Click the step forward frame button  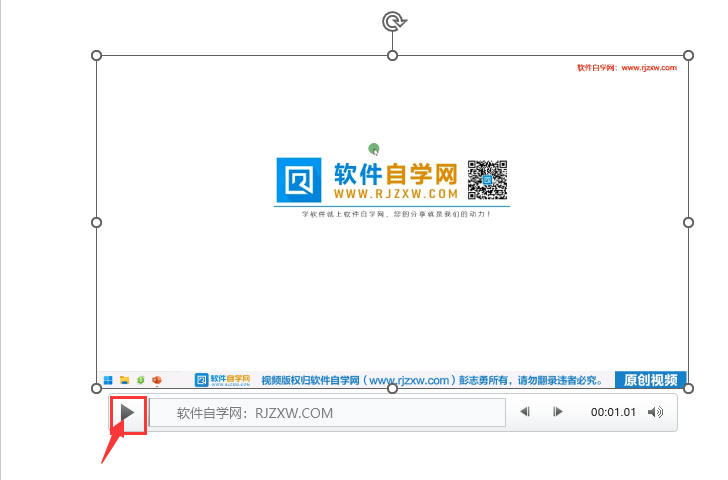pos(558,412)
